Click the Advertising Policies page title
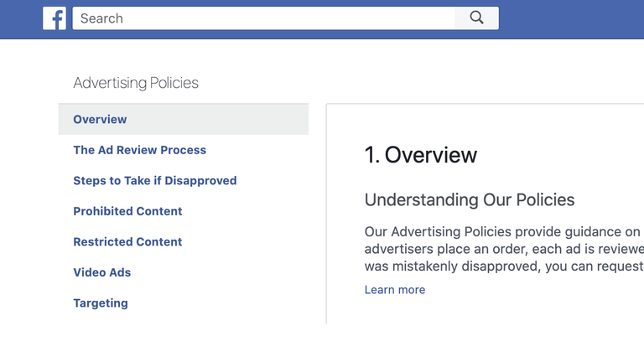This screenshot has width=644, height=362. click(x=136, y=83)
